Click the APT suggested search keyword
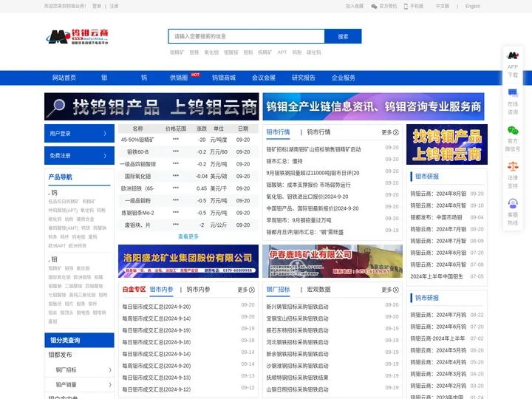Viewport: 532px width, 399px height. point(282,52)
